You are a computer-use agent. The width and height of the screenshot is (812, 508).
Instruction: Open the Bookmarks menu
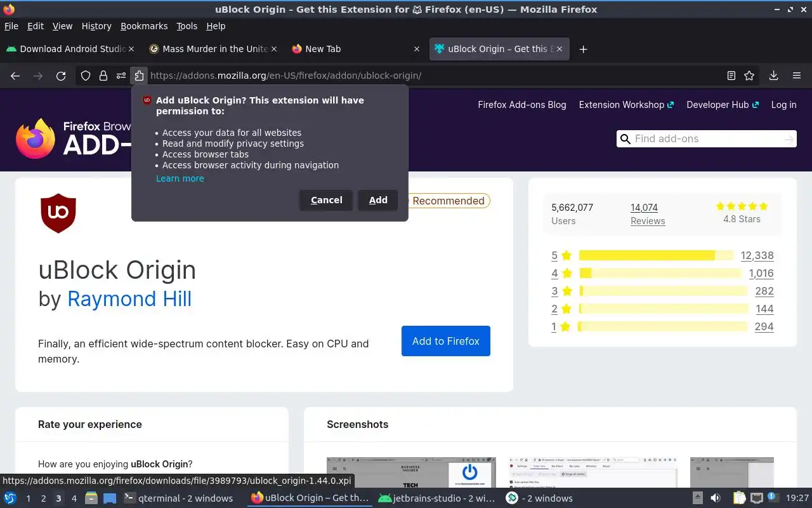(144, 26)
